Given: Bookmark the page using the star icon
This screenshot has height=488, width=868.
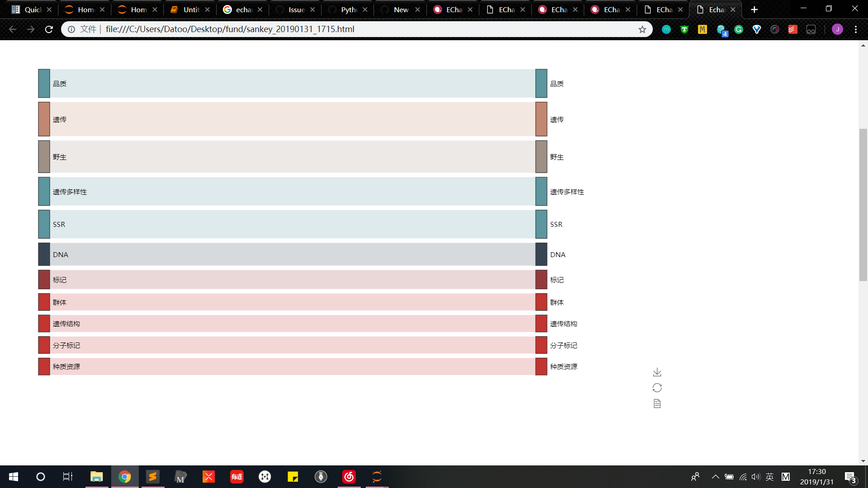Looking at the screenshot, I should 642,29.
